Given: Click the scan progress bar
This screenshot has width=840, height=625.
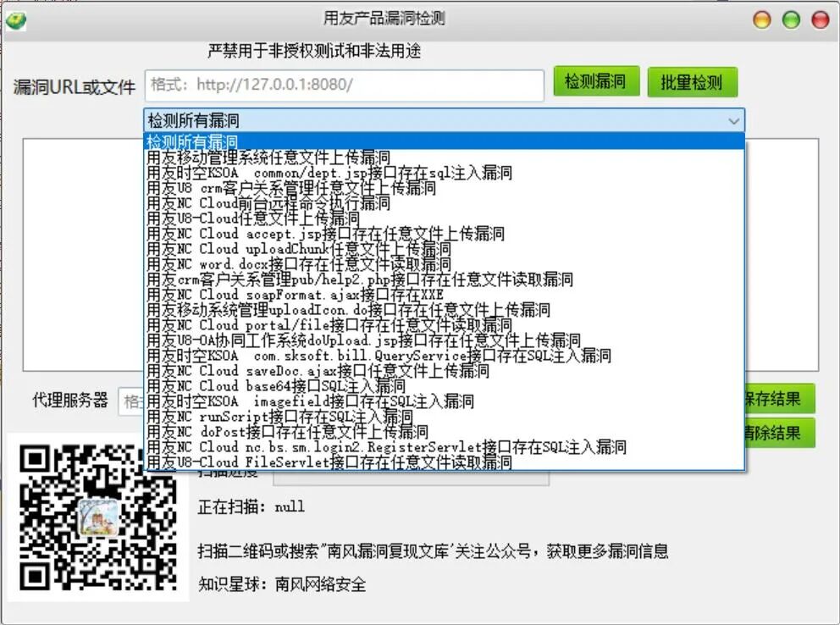Looking at the screenshot, I should pos(411,478).
